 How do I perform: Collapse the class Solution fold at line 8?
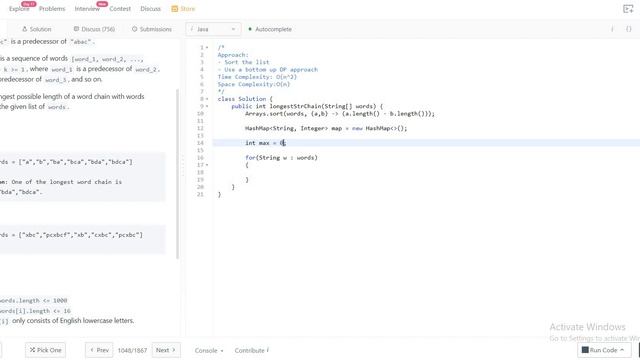tap(207, 99)
